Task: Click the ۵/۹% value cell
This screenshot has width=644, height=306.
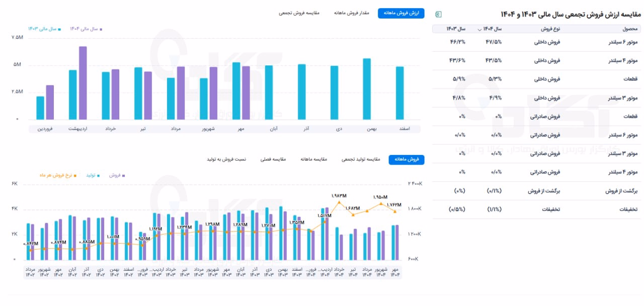Action: (x=459, y=79)
